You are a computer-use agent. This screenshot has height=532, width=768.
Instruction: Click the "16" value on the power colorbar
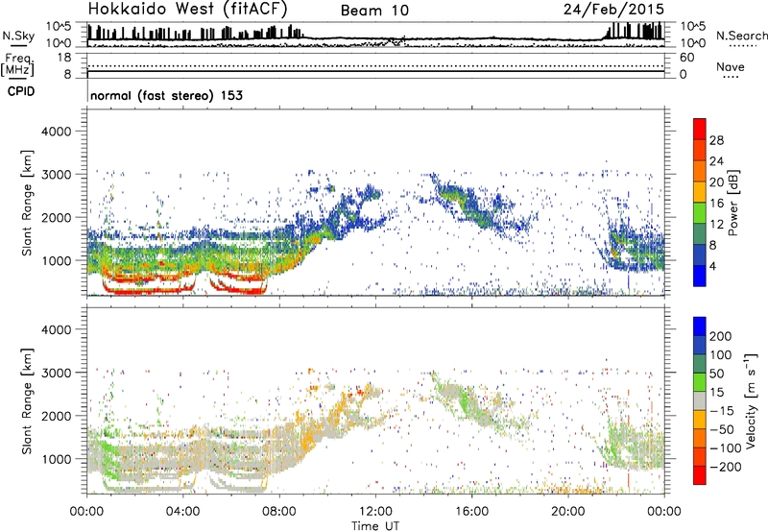(716, 204)
